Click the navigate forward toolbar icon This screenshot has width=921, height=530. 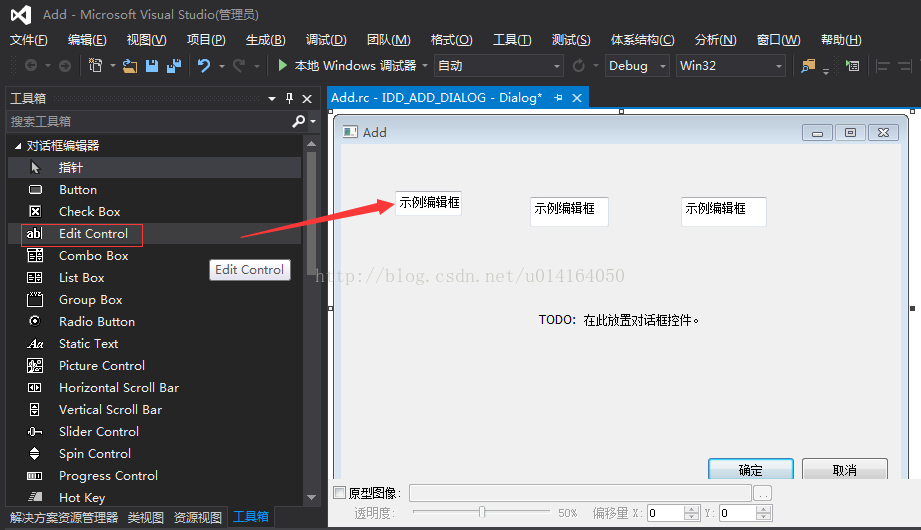[x=65, y=66]
